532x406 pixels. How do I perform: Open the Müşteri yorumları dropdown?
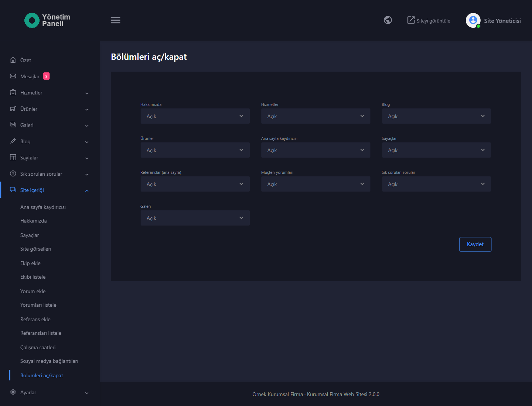pyautogui.click(x=316, y=184)
